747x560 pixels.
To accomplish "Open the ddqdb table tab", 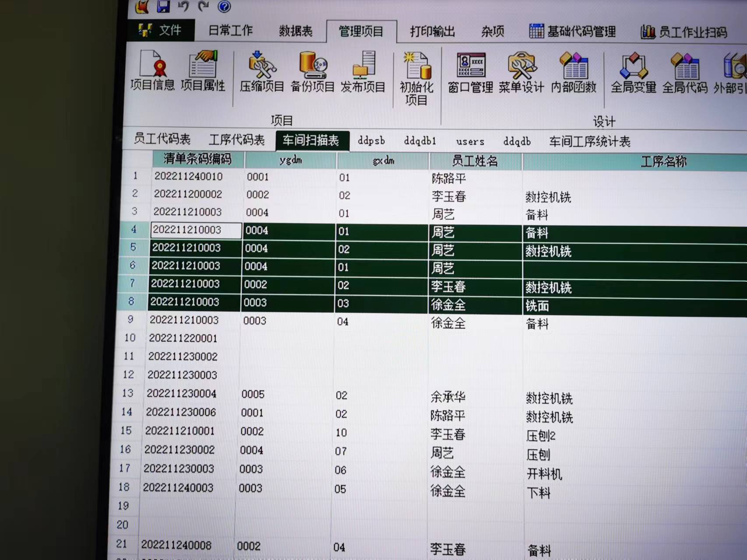I will (517, 141).
